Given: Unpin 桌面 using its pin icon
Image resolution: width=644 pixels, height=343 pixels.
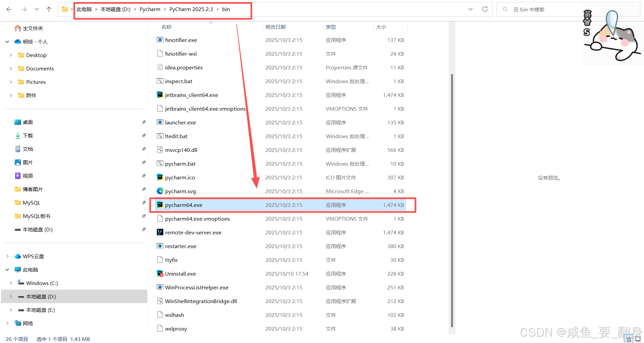Looking at the screenshot, I should click(x=144, y=122).
